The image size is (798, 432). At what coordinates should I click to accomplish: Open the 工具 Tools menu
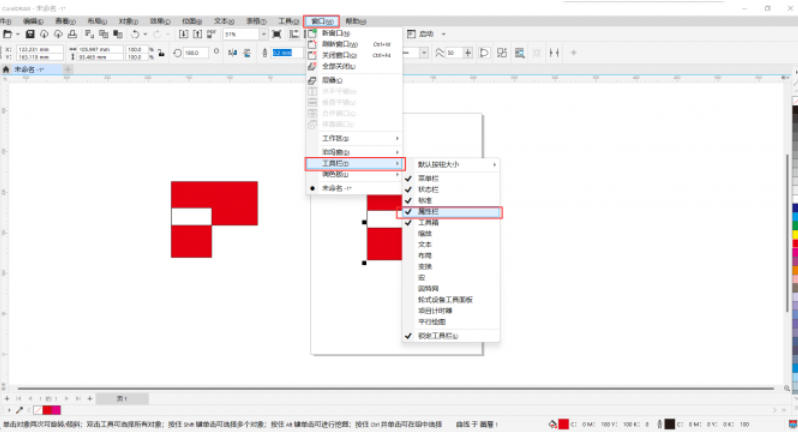pos(288,21)
